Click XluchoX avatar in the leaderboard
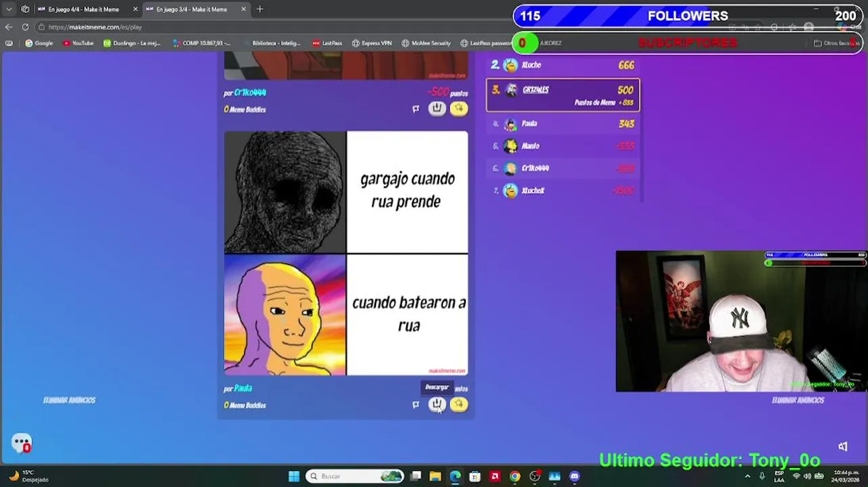Image resolution: width=868 pixels, height=487 pixels. tap(510, 191)
